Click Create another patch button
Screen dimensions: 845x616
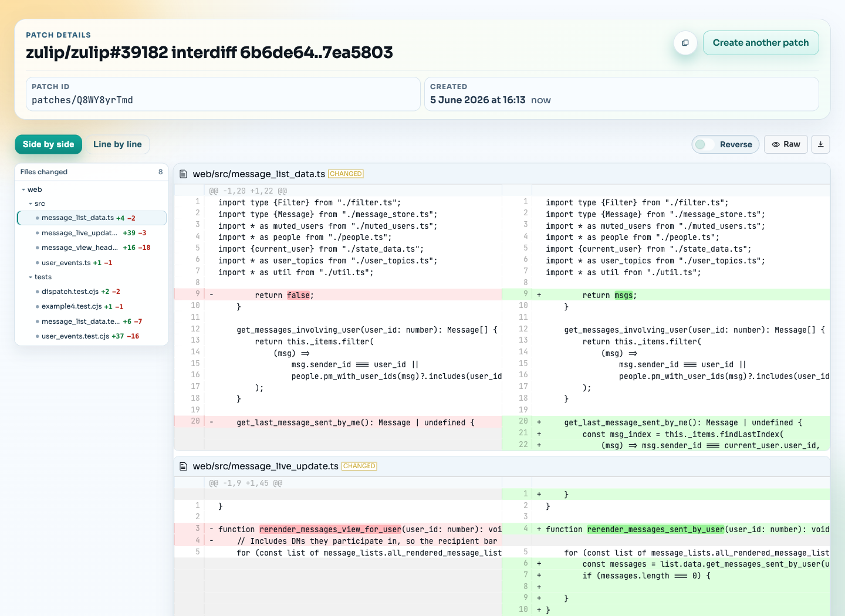click(760, 43)
